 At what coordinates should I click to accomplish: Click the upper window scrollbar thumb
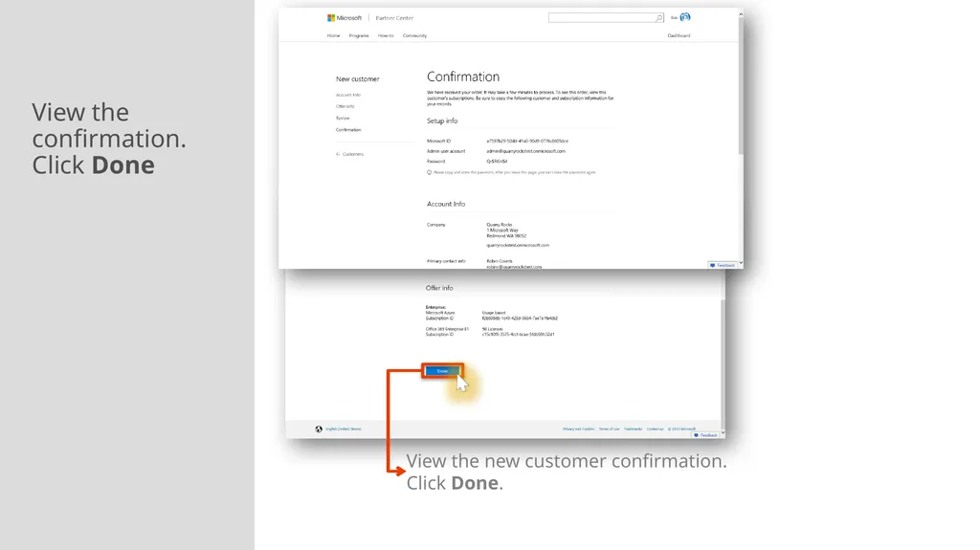tap(741, 84)
